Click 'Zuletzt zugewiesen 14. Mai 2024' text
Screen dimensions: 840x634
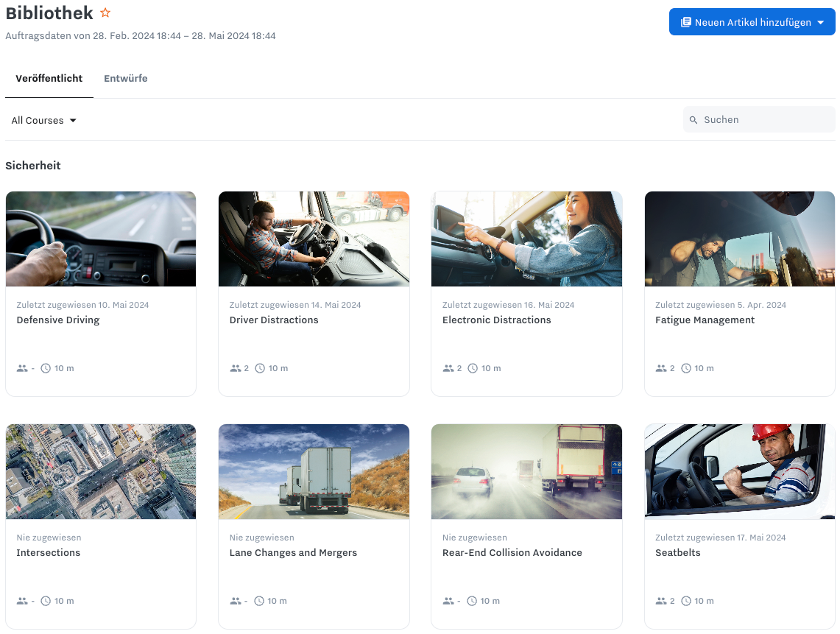295,305
